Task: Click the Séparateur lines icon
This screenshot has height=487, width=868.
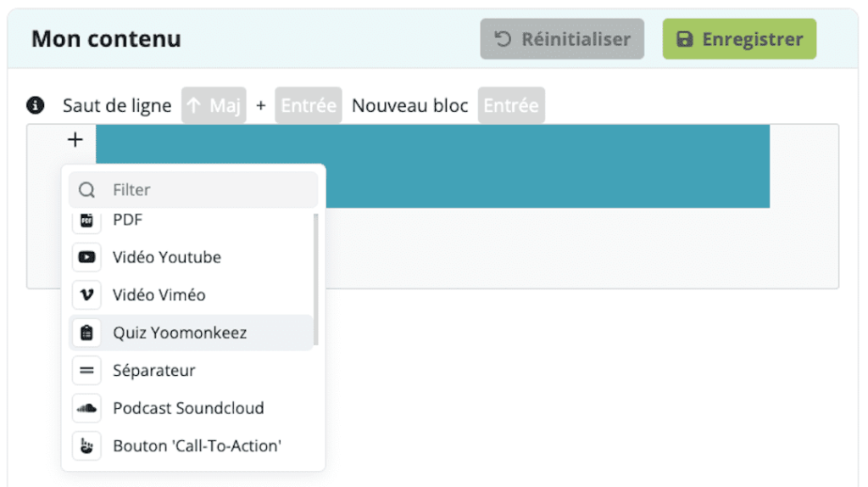Action: pos(87,370)
